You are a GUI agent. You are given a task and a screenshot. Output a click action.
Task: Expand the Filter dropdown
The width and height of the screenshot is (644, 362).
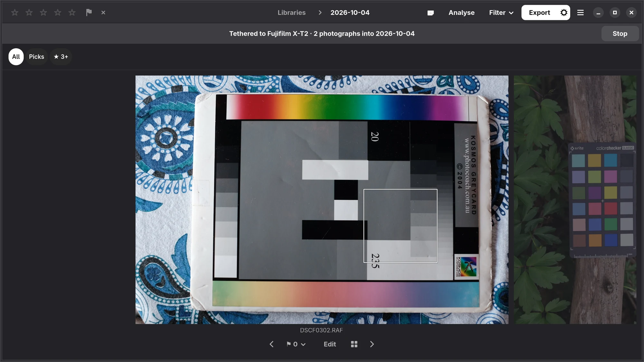(501, 13)
